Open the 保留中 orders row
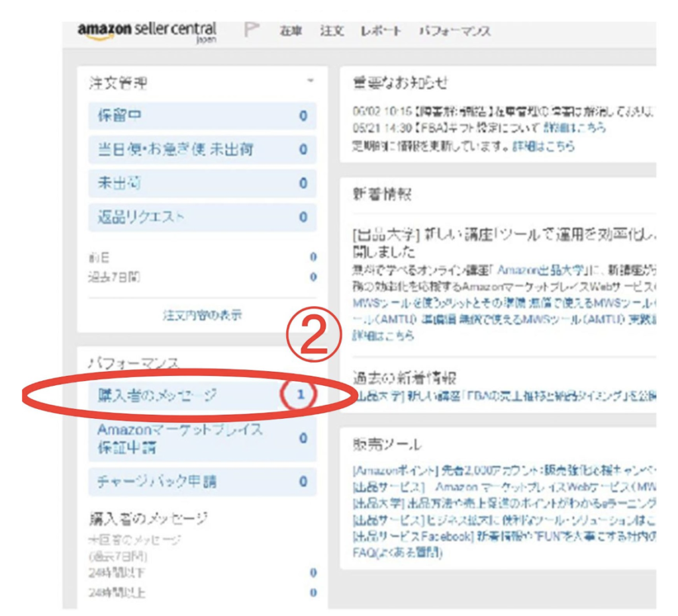The image size is (678, 616). [x=203, y=116]
